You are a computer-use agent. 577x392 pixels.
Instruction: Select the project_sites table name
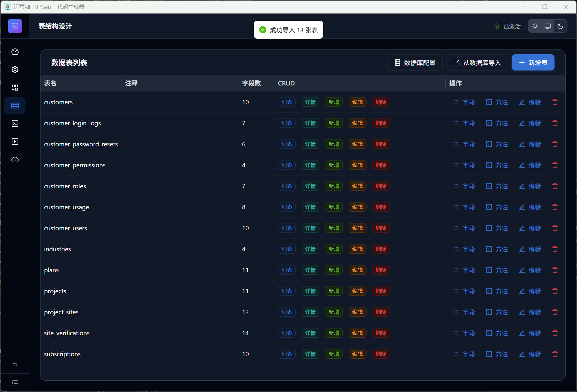(x=61, y=312)
